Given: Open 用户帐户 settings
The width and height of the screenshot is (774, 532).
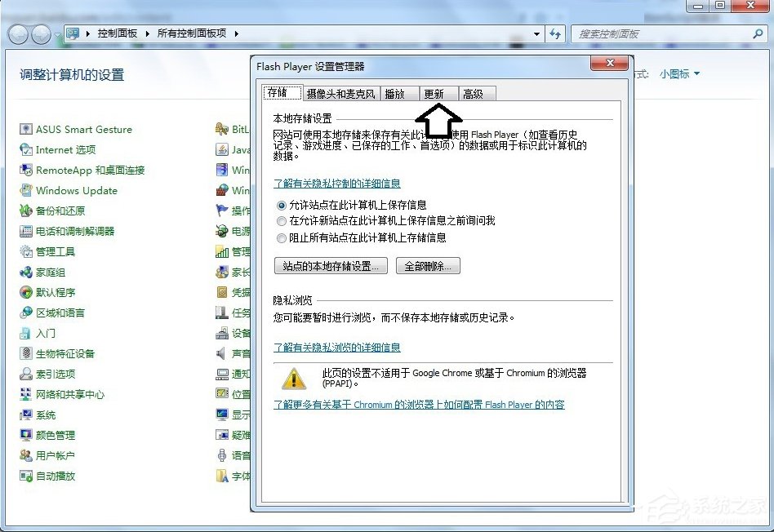Looking at the screenshot, I should pos(56,455).
